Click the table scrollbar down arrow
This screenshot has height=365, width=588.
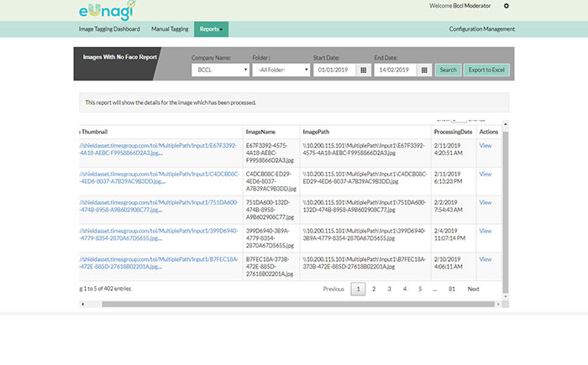click(x=506, y=296)
